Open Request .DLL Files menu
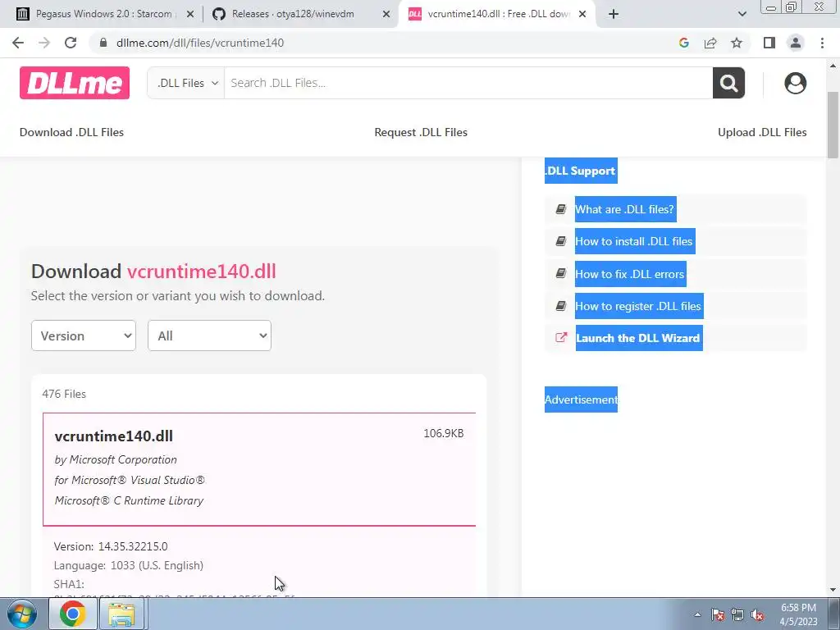This screenshot has width=840, height=630. [x=421, y=132]
